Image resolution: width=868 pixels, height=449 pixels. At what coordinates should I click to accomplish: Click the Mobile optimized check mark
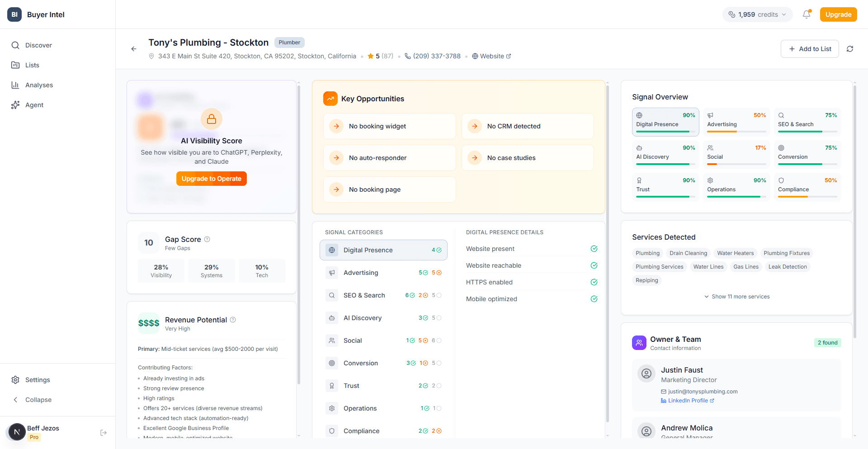(594, 299)
